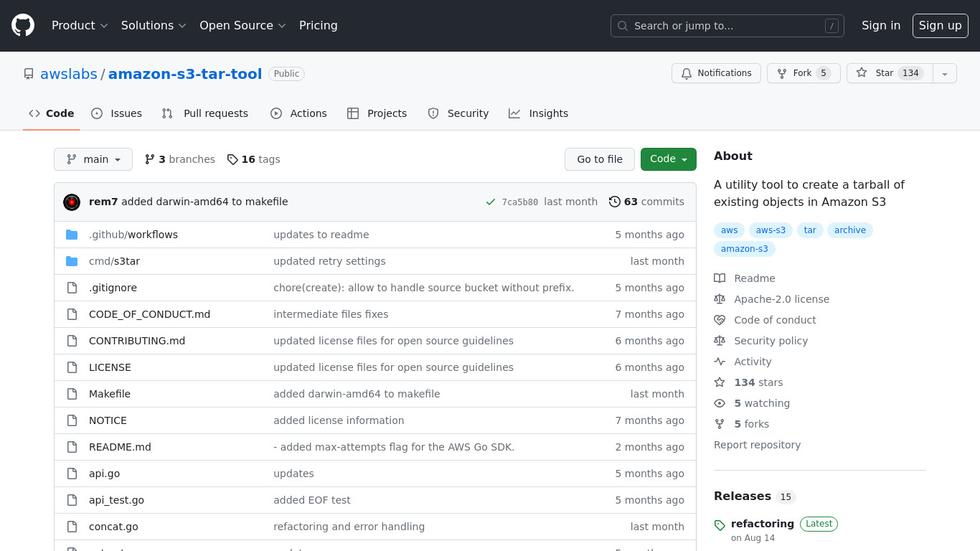Click the aws topic tag

730,230
